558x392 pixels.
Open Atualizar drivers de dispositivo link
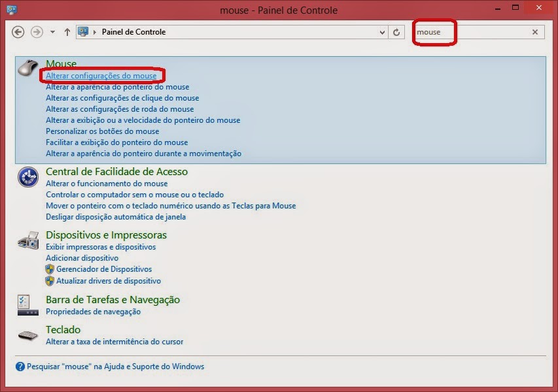click(109, 281)
